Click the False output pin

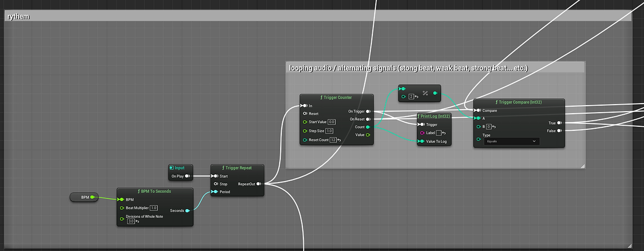(x=559, y=130)
